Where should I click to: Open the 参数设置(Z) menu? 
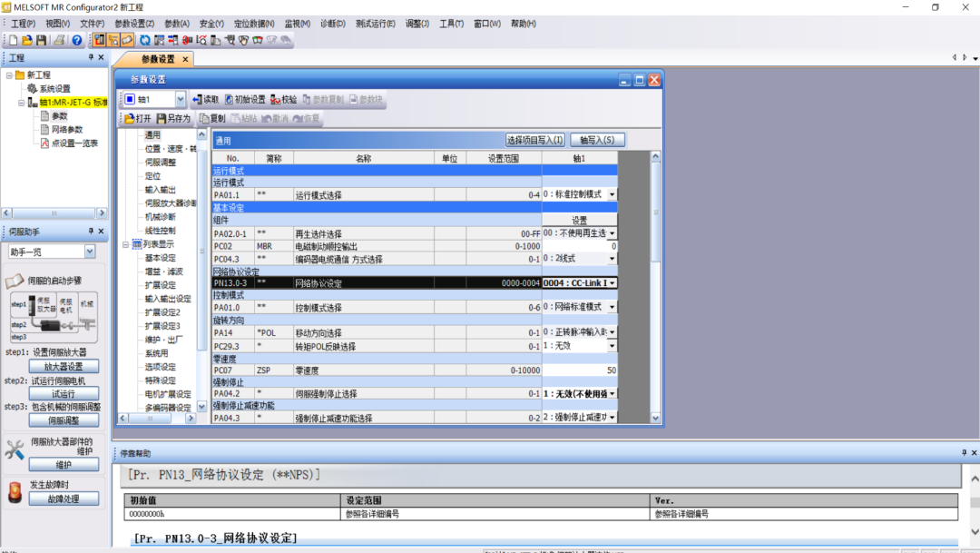[134, 24]
